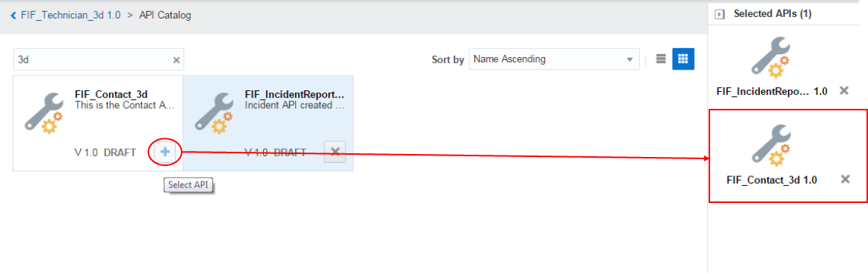Click the Sort by label

click(448, 60)
